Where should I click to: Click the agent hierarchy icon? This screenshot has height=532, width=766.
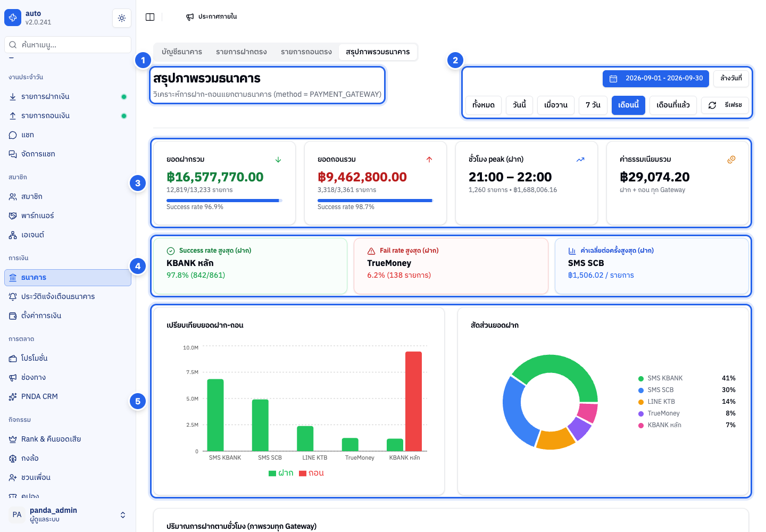click(13, 235)
